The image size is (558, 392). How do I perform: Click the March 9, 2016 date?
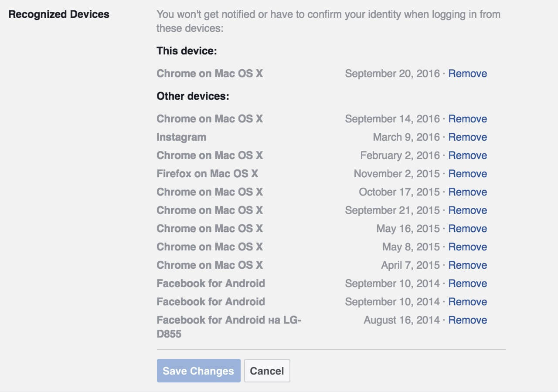(x=406, y=137)
